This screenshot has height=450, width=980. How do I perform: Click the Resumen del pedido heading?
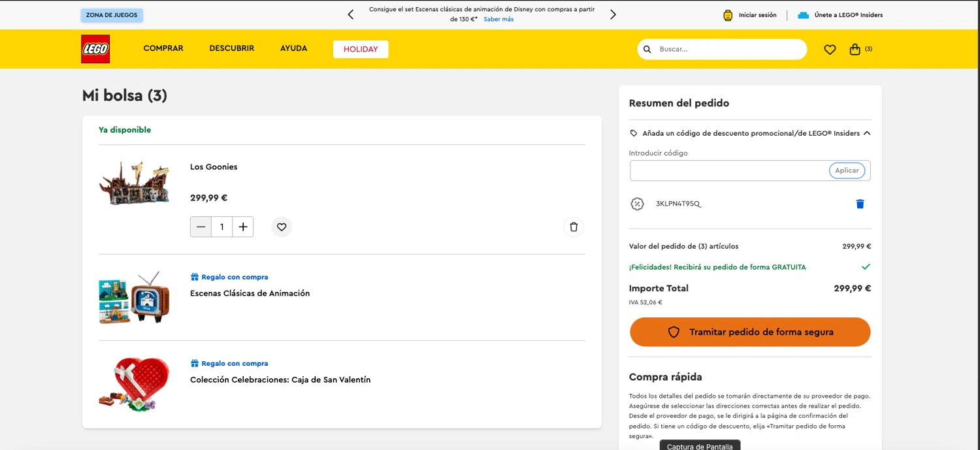click(x=679, y=103)
